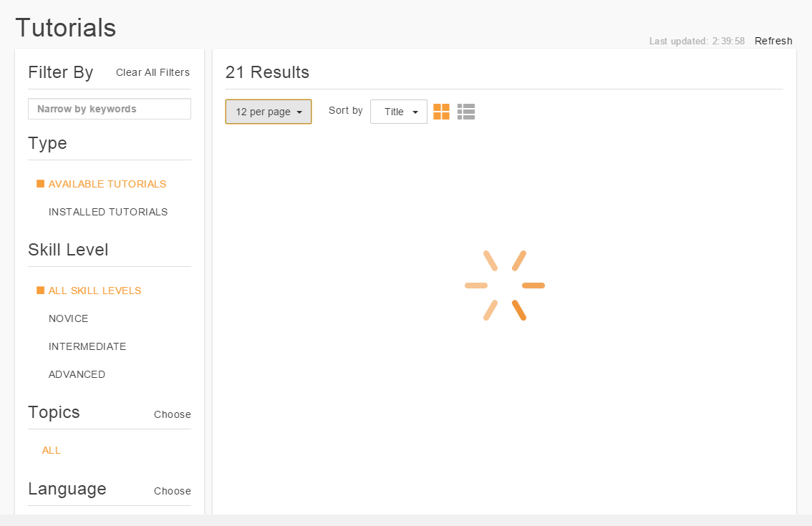
Task: Choose a language filter
Action: pos(172,491)
